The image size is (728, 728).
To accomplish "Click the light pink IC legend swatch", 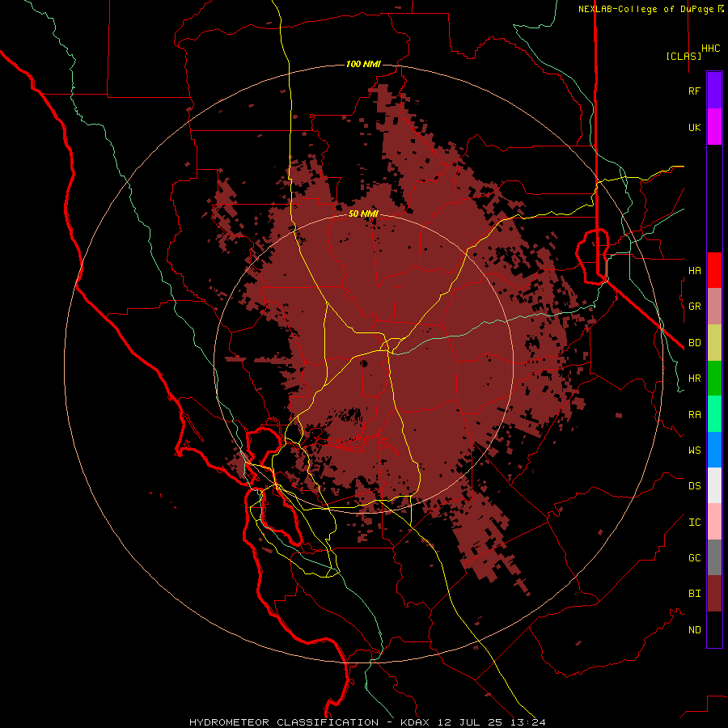I will [x=714, y=522].
